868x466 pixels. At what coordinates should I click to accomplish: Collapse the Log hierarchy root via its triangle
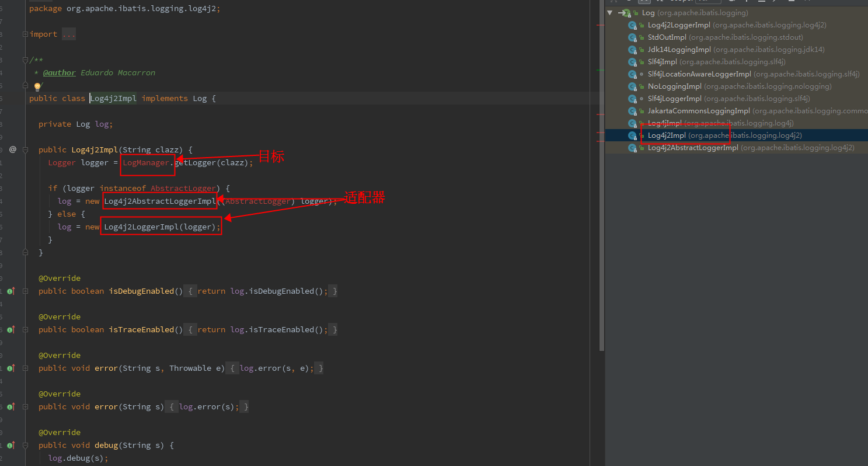609,12
